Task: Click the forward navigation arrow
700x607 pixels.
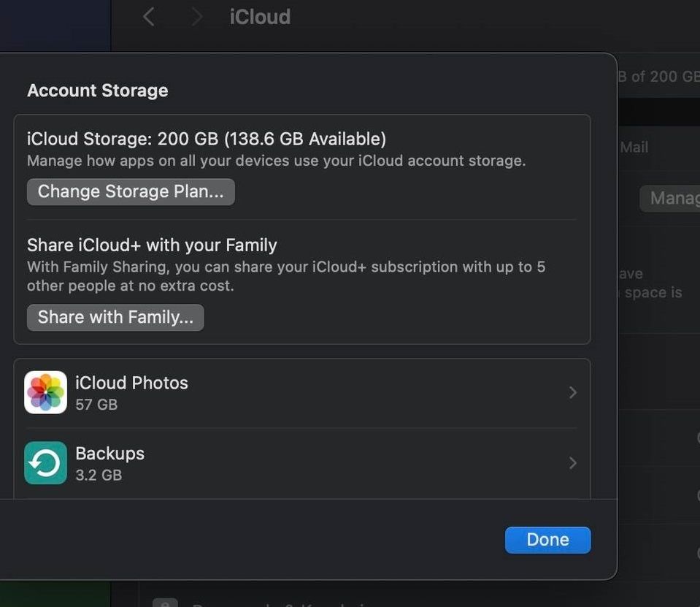Action: pos(196,17)
